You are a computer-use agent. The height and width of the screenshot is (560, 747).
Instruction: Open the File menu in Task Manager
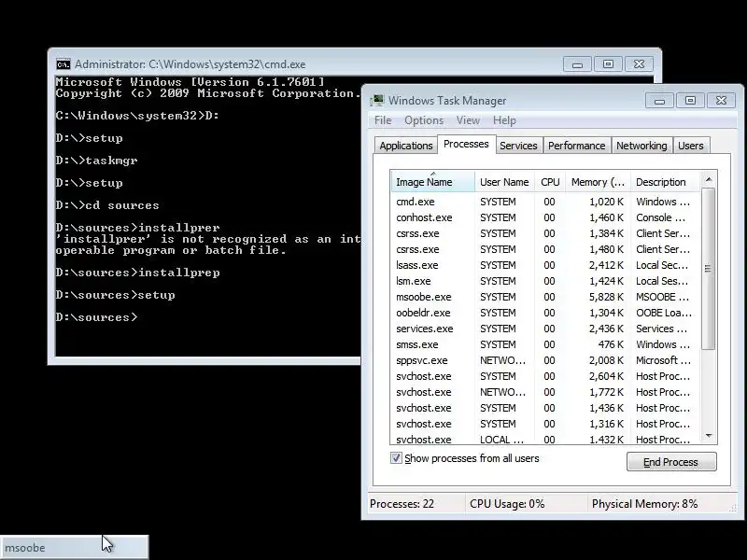pos(383,120)
